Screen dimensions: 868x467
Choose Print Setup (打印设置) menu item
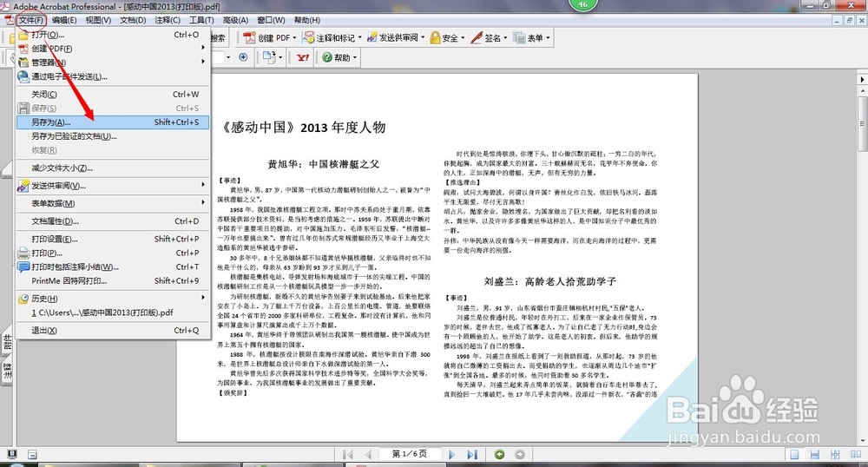tap(113, 239)
